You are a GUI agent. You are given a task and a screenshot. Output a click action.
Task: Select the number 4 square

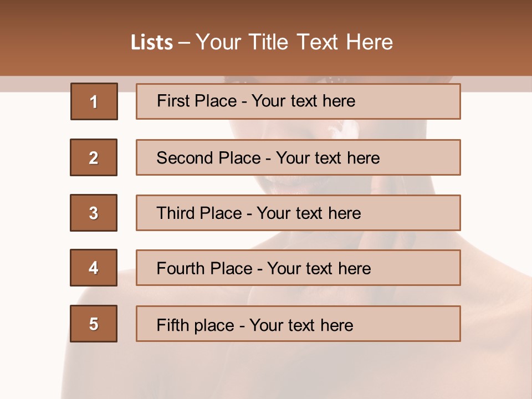(94, 268)
